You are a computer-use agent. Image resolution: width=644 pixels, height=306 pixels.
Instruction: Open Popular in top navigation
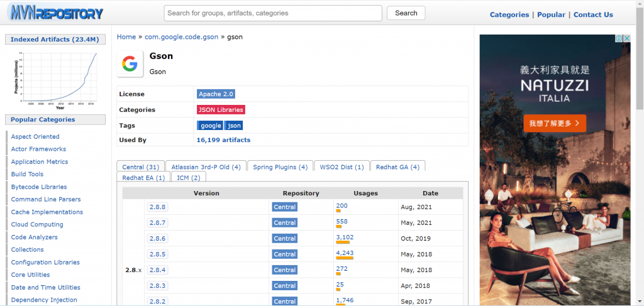coord(551,15)
